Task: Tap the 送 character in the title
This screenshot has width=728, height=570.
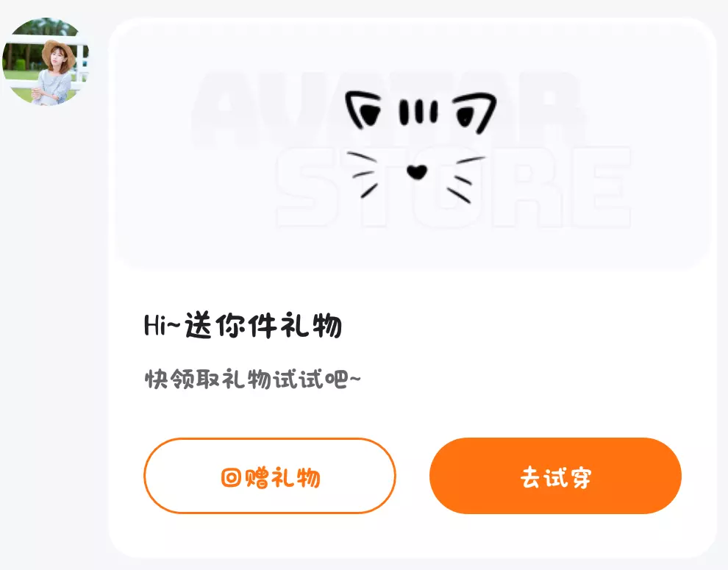Action: coord(199,326)
